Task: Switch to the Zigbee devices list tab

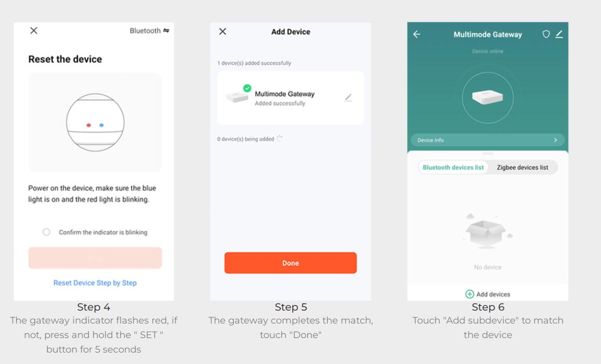Action: (523, 167)
